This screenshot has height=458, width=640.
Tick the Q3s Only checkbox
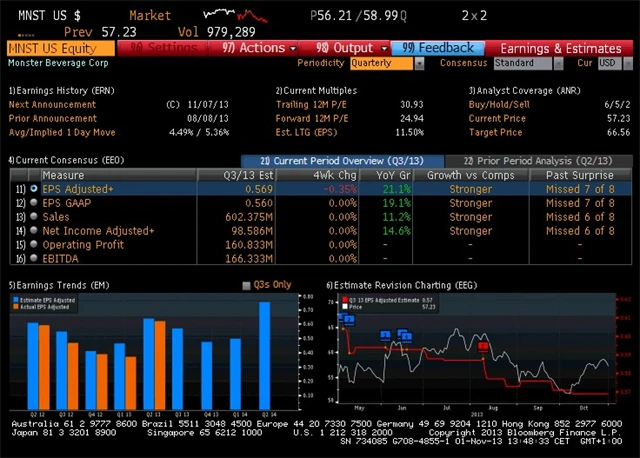[x=247, y=286]
